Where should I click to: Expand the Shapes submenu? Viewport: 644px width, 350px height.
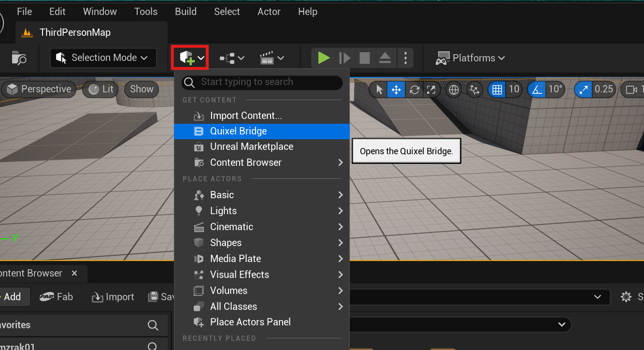(261, 243)
